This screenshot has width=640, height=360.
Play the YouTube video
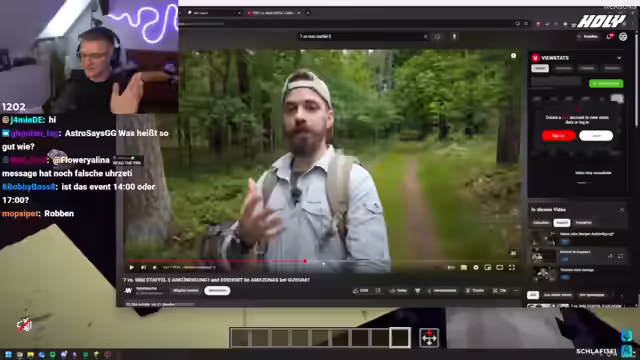[x=131, y=268]
